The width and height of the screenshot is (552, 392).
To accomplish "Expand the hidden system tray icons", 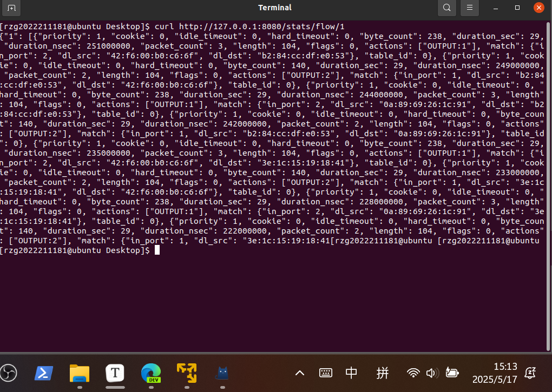I will coord(299,373).
